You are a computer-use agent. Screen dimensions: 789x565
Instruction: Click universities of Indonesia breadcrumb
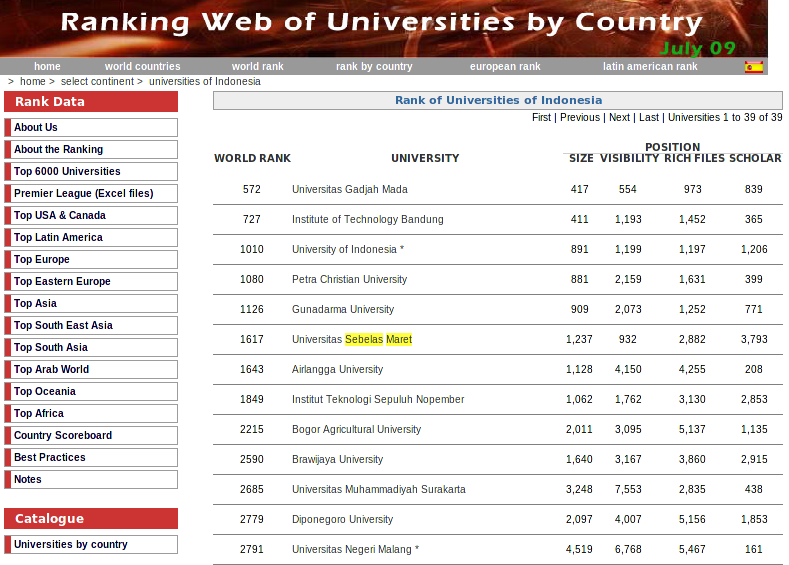205,82
